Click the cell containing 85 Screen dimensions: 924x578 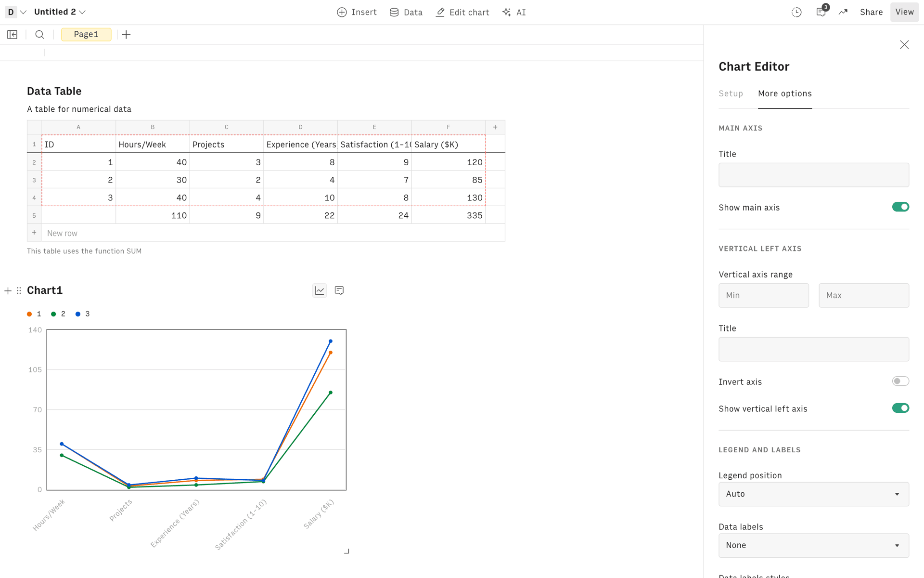coord(449,180)
